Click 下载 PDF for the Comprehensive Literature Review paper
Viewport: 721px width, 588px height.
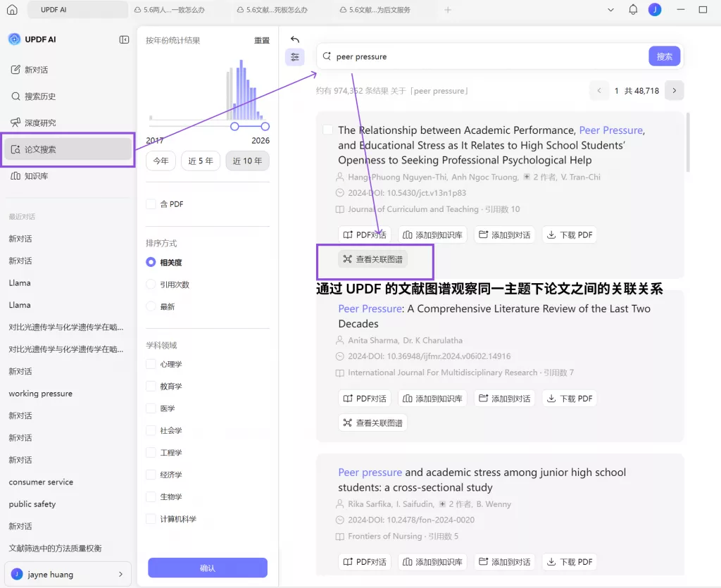569,398
